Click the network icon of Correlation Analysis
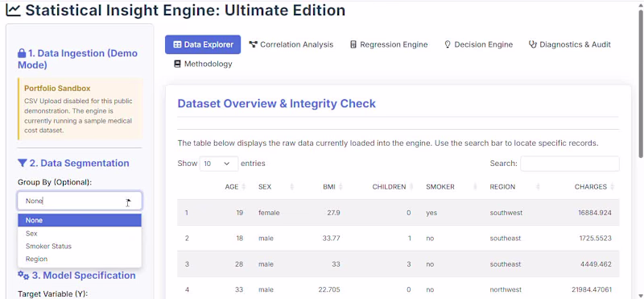 click(253, 44)
